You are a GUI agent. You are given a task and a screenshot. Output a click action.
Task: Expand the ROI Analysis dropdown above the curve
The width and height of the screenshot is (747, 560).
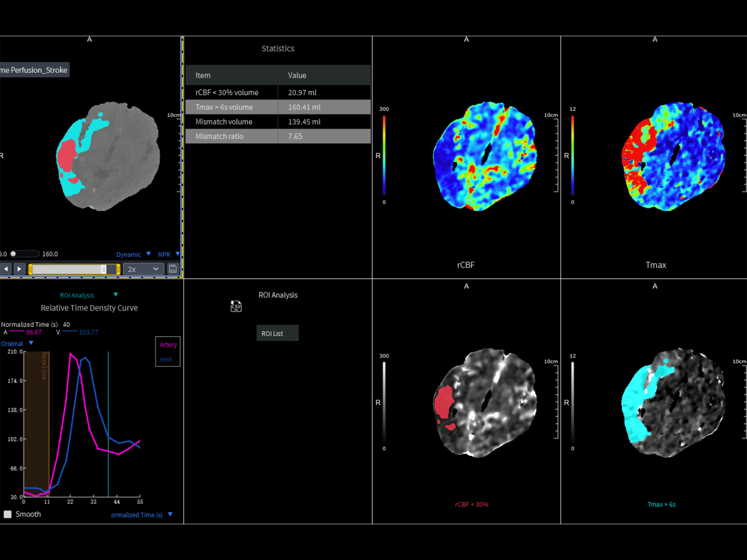pos(116,295)
